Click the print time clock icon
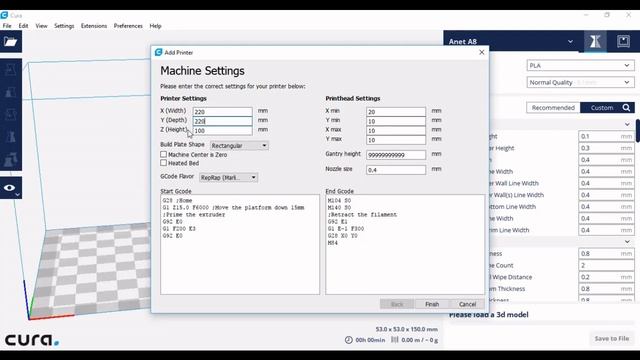The height and width of the screenshot is (360, 640). tap(348, 340)
